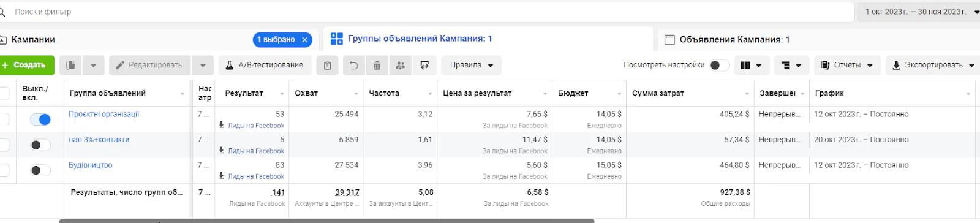Switch to the Кампании tab
Screen dimensions: 980x223
[x=33, y=39]
